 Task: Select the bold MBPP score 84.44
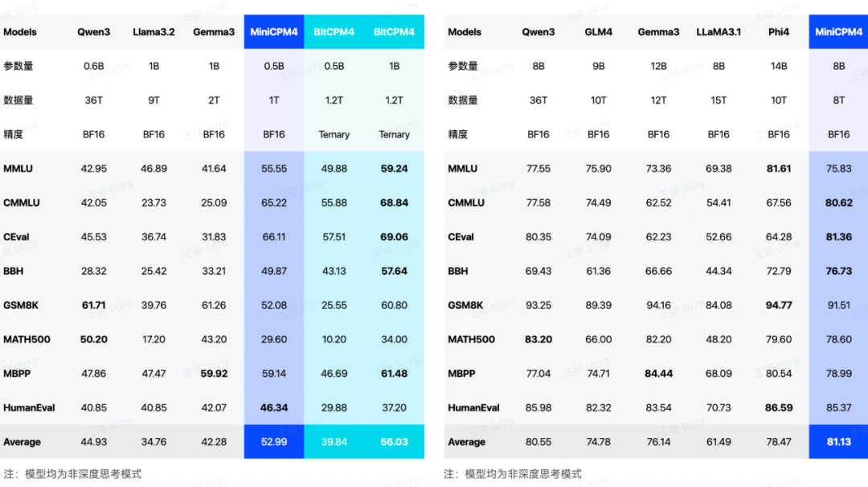coord(658,374)
